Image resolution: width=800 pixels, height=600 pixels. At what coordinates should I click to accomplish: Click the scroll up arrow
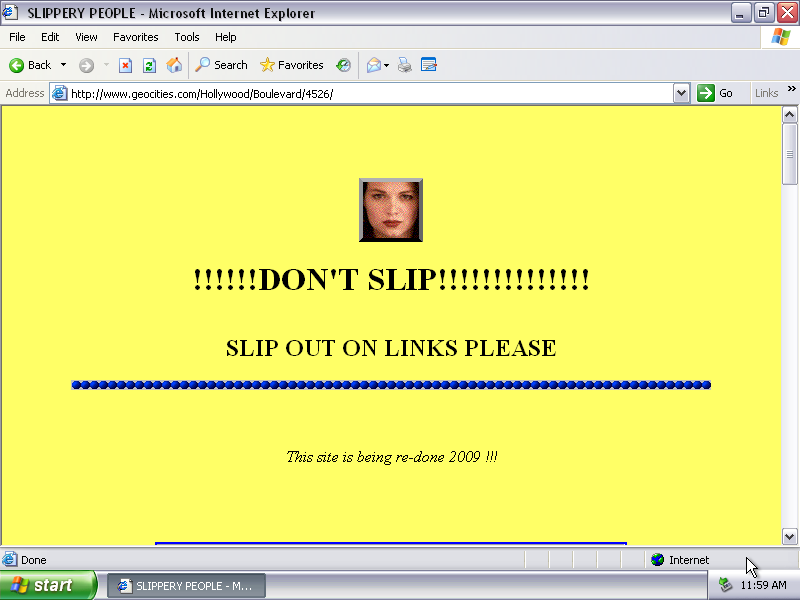(x=789, y=114)
